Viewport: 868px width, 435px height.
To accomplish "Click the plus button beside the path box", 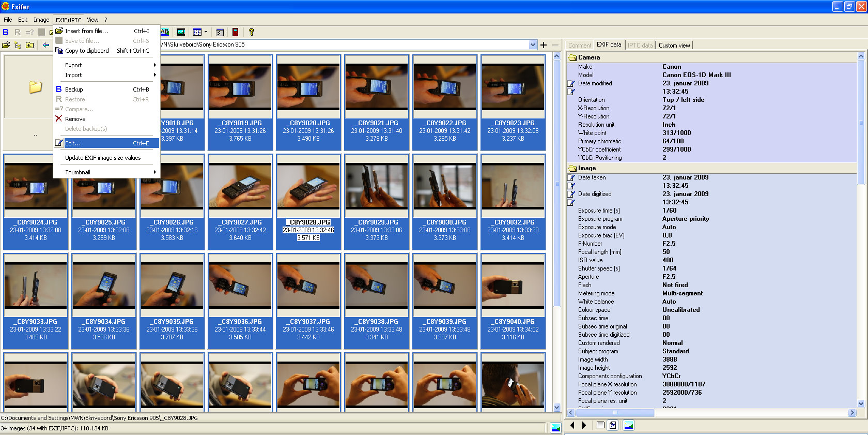I will 544,45.
